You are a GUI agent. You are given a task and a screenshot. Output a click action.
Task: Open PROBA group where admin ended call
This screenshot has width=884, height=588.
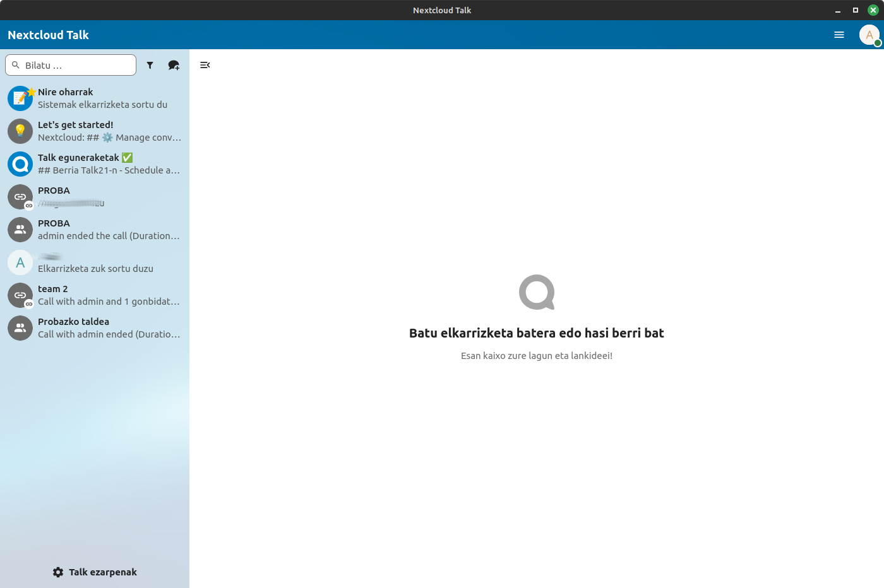tap(107, 230)
